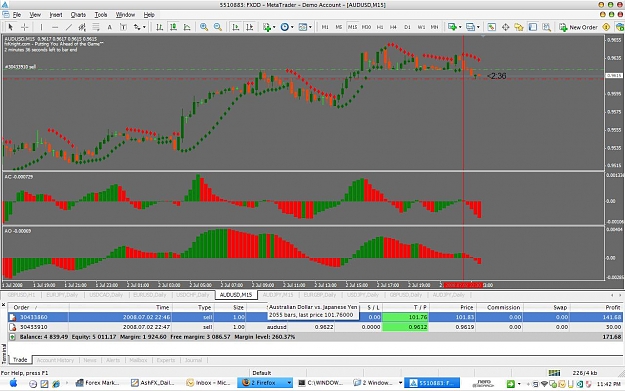The image size is (625, 391).
Task: Switch to candlestick chart view
Action: (x=173, y=27)
